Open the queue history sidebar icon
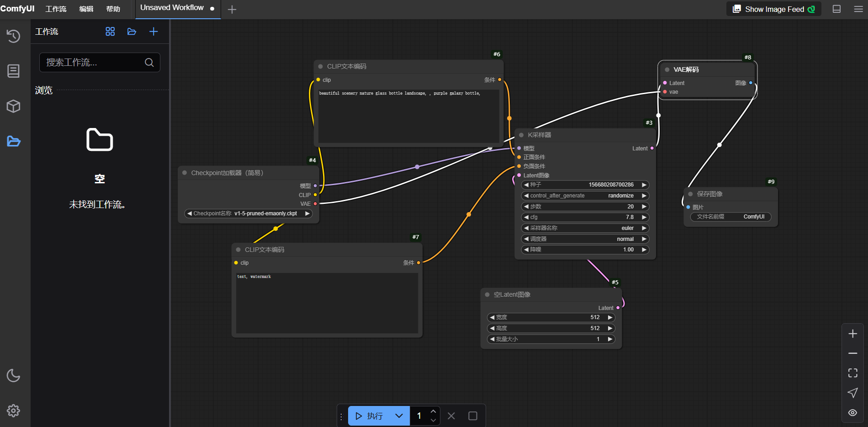The height and width of the screenshot is (427, 868). pyautogui.click(x=13, y=36)
